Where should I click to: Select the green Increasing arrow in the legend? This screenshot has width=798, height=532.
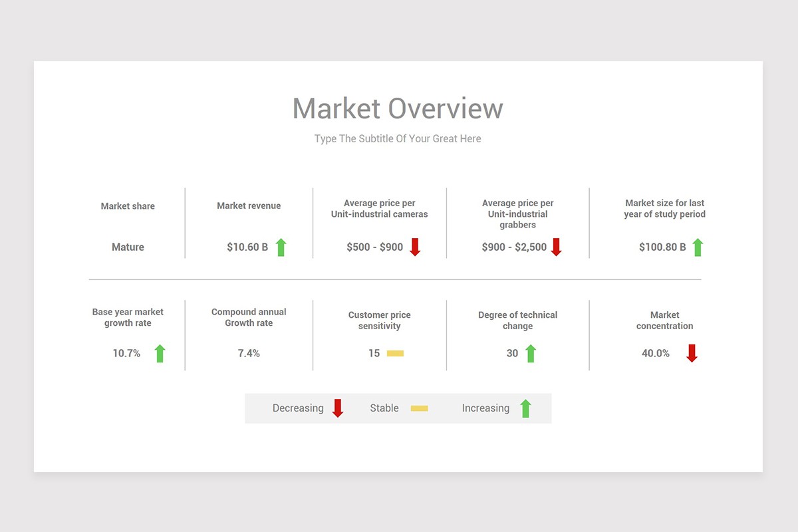(x=525, y=408)
